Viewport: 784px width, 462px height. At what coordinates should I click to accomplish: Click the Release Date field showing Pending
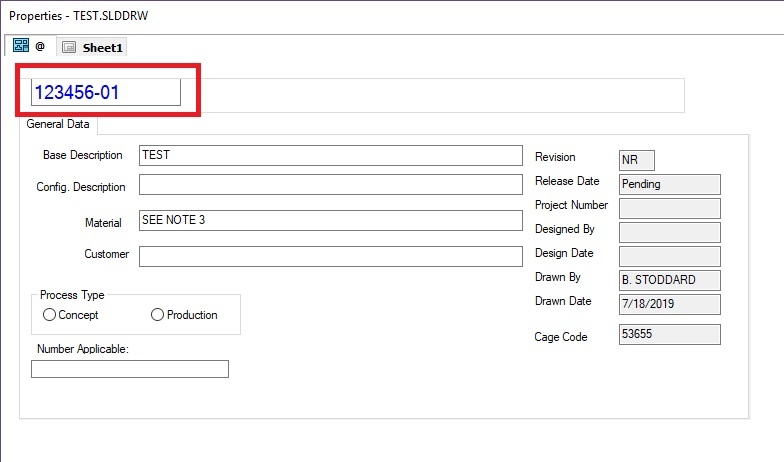point(670,184)
